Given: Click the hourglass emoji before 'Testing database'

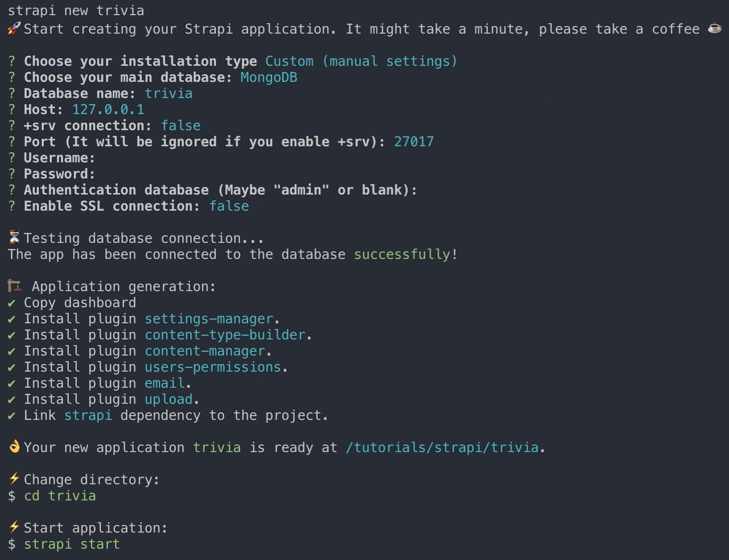Looking at the screenshot, I should 15,238.
